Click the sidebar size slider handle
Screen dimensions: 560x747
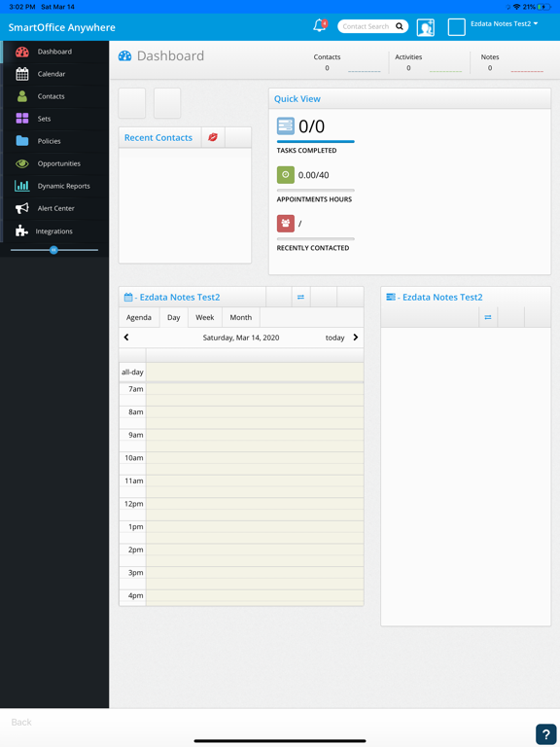pos(53,250)
